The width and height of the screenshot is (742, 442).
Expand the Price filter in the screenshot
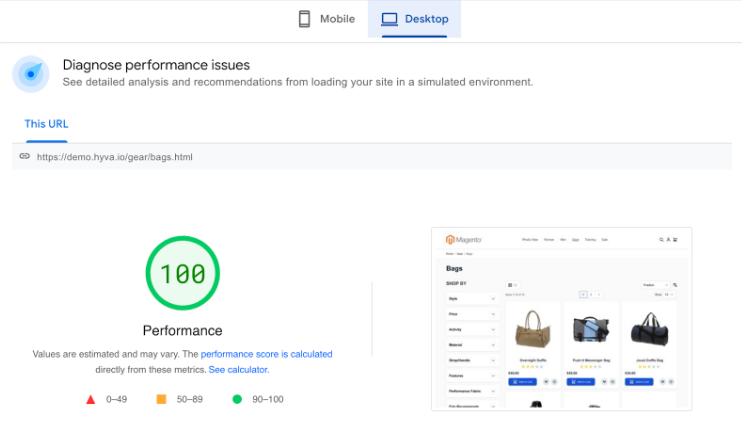[472, 314]
